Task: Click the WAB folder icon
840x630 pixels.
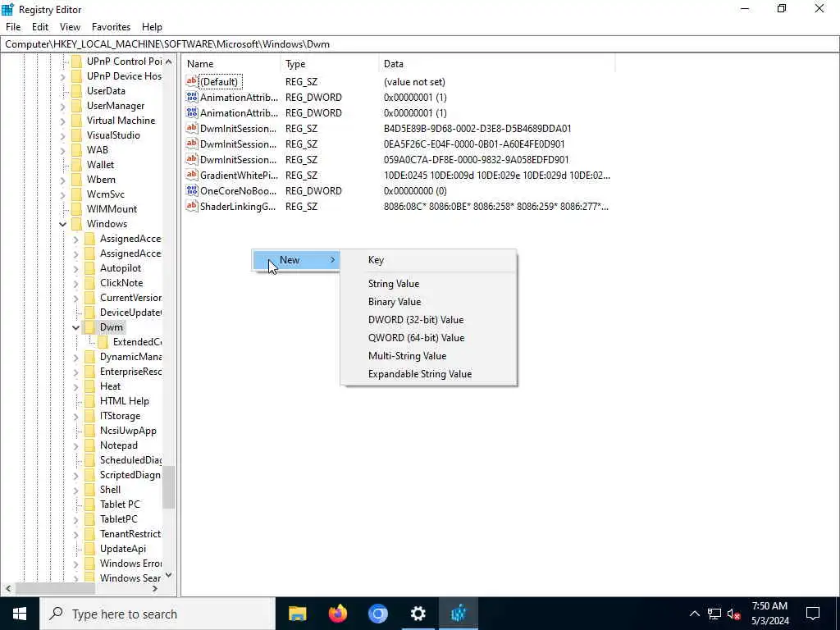Action: [x=76, y=150]
